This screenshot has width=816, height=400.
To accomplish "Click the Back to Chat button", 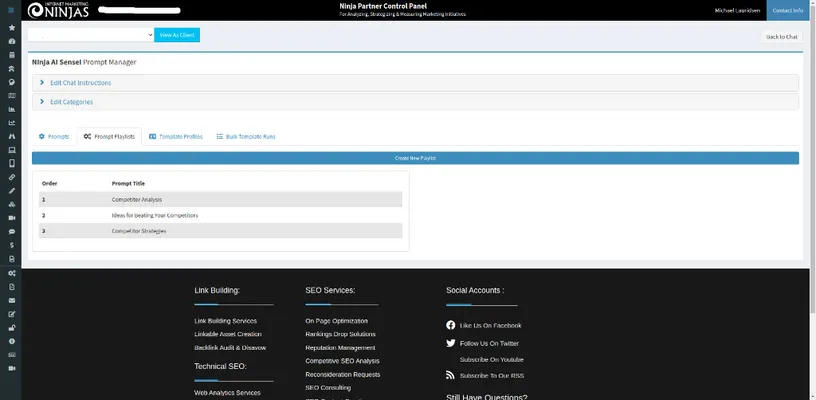I will click(x=781, y=36).
